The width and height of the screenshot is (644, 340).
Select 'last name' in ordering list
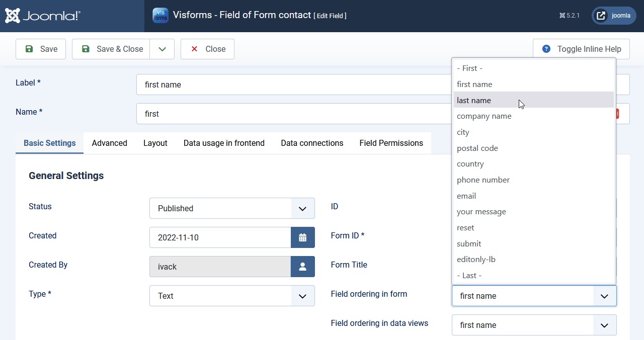coord(474,100)
